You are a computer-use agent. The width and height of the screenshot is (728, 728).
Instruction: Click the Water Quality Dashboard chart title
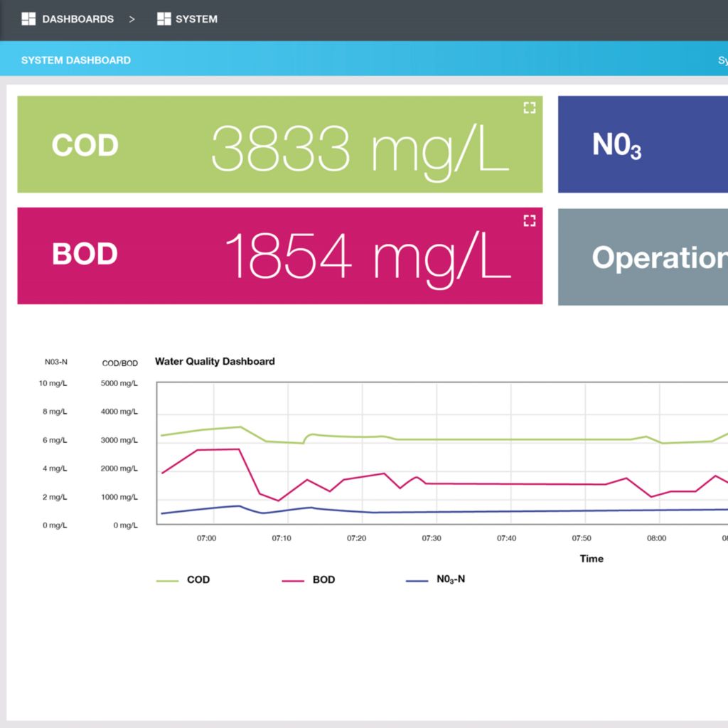(215, 361)
